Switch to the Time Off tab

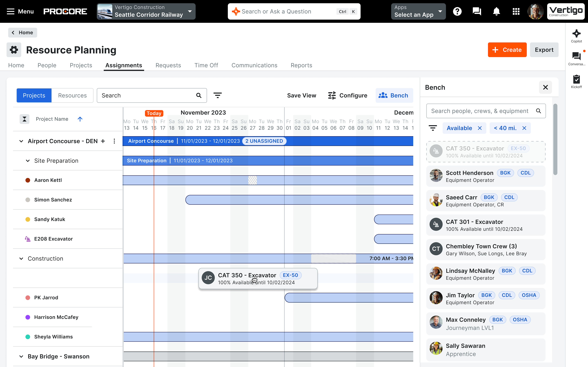tap(206, 65)
